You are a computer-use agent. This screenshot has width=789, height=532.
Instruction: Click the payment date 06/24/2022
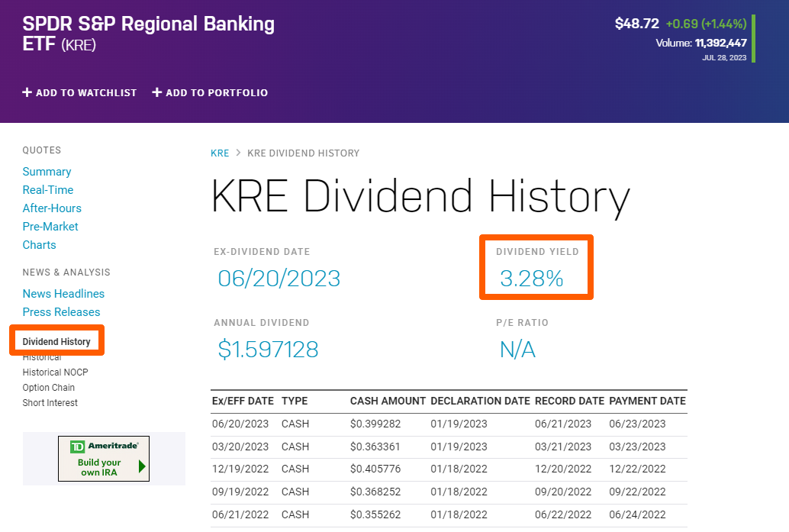pos(638,515)
